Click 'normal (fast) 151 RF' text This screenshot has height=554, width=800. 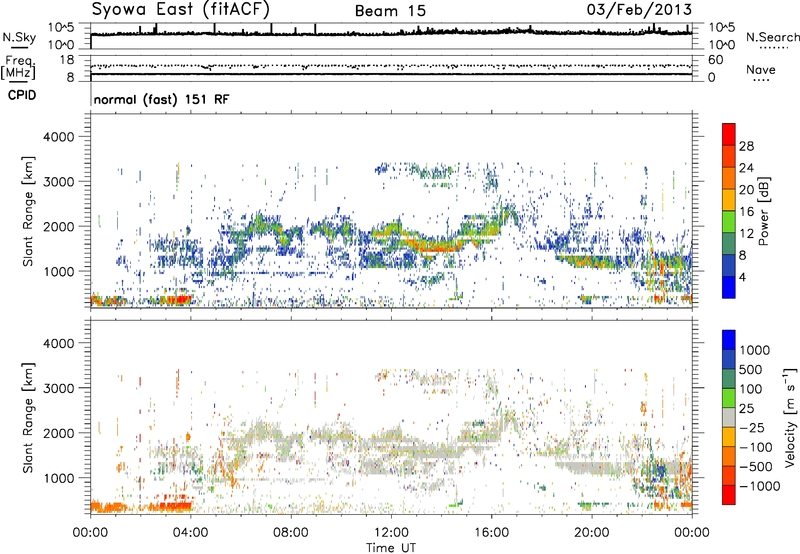(x=161, y=99)
